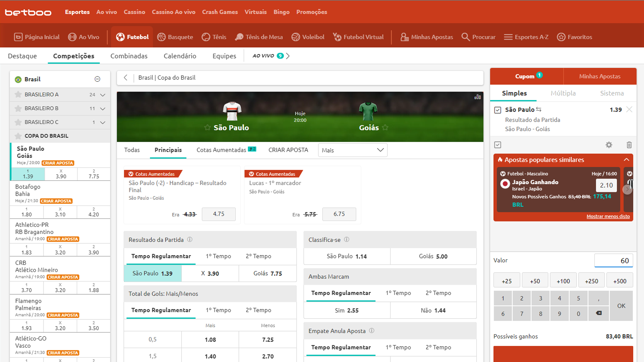Toggle the select-all checkbox below coupon bet
This screenshot has width=644, height=362.
coord(498,145)
